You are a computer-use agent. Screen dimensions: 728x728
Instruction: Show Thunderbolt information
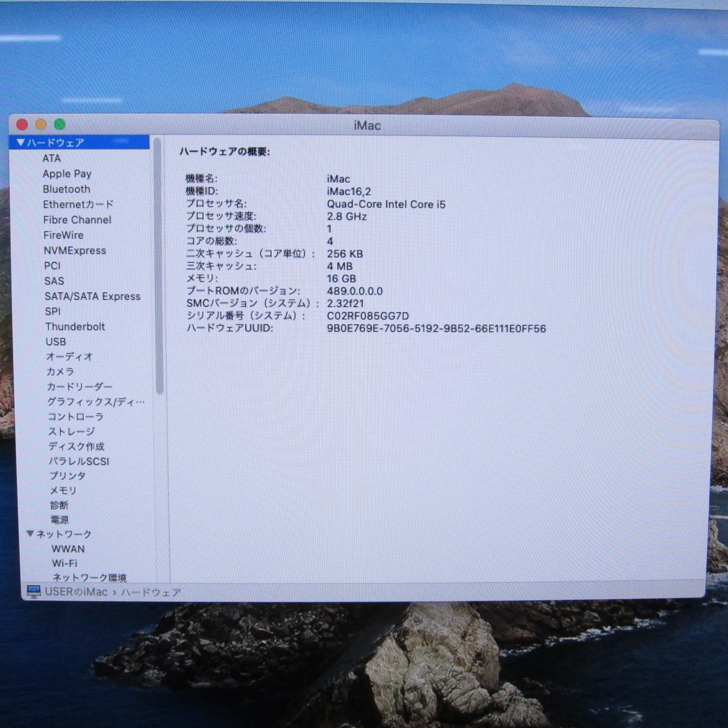(75, 326)
